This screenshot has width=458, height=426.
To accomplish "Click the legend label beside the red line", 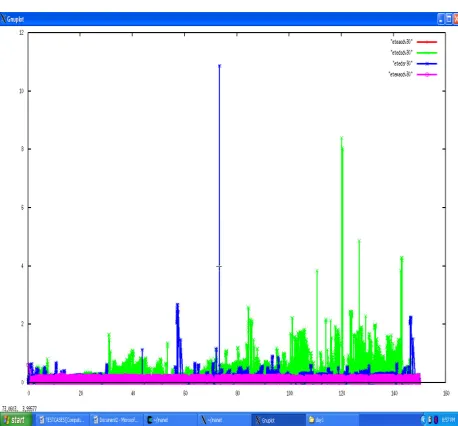I will pos(402,42).
